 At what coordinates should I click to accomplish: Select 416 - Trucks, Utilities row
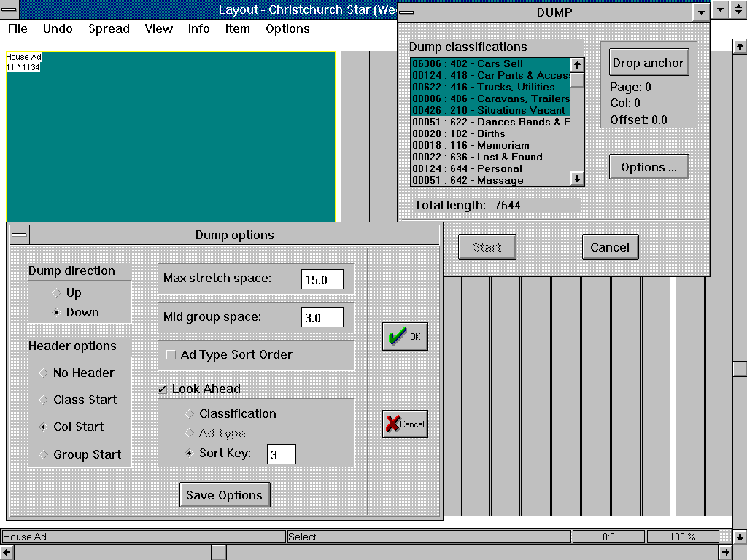(x=489, y=87)
